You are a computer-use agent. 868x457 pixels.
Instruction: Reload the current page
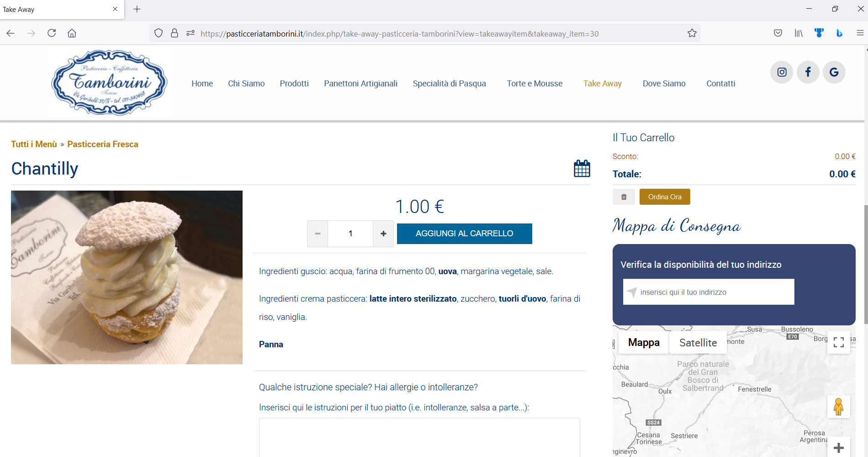pos(52,33)
